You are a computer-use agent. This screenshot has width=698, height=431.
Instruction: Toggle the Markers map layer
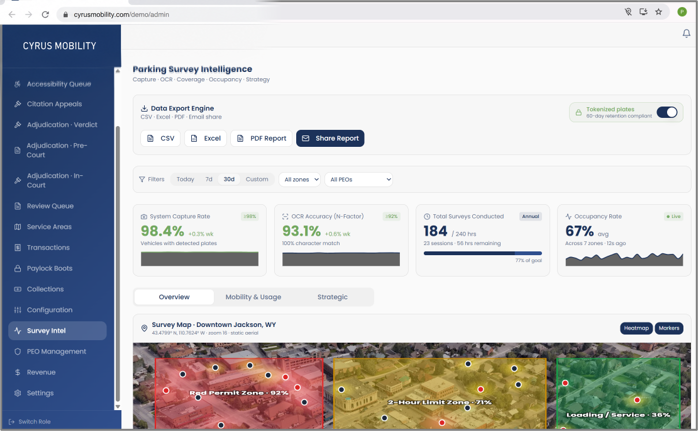point(669,328)
